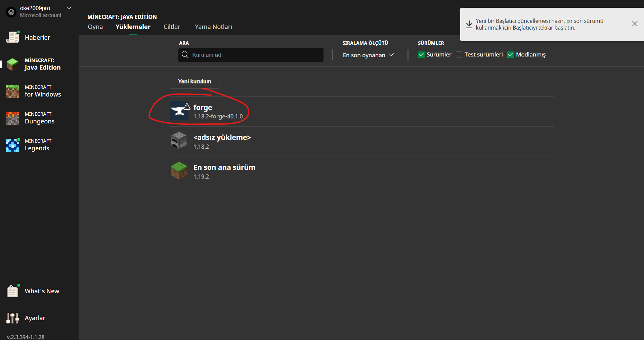Open What's New clipboard icon
644x340 pixels.
click(13, 291)
